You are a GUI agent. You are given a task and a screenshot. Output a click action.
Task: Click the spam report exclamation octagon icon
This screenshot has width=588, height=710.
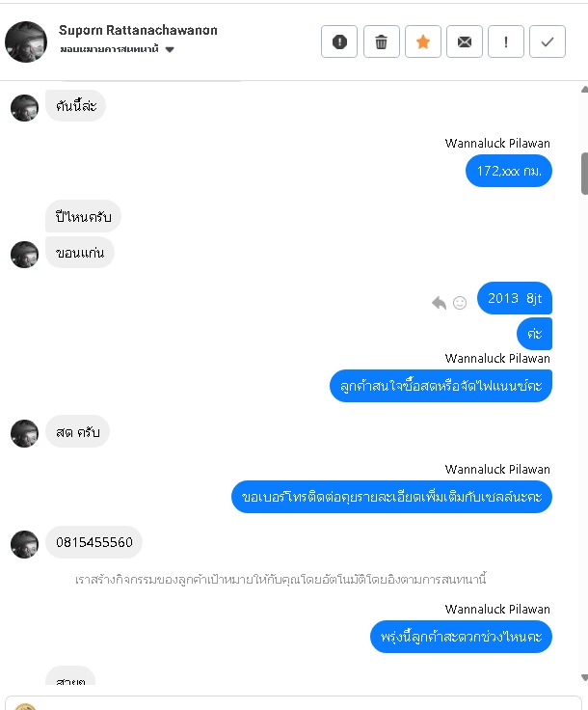pyautogui.click(x=339, y=41)
